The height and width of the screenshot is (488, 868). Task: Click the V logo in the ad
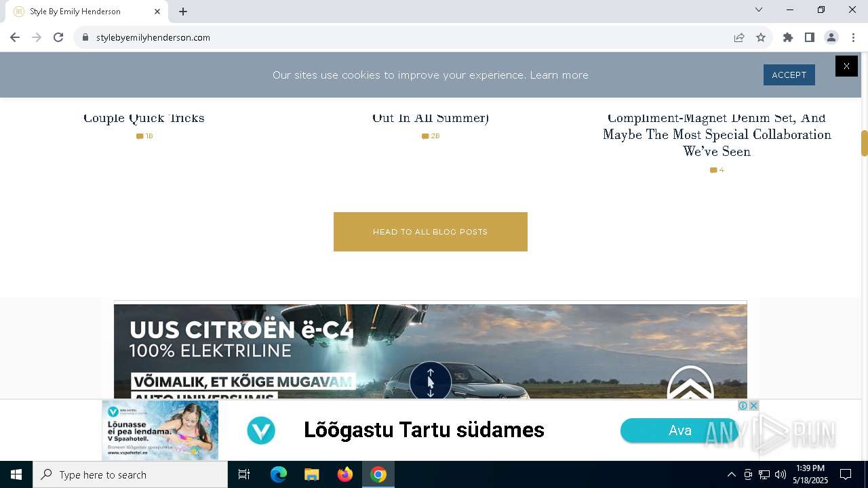pyautogui.click(x=261, y=430)
